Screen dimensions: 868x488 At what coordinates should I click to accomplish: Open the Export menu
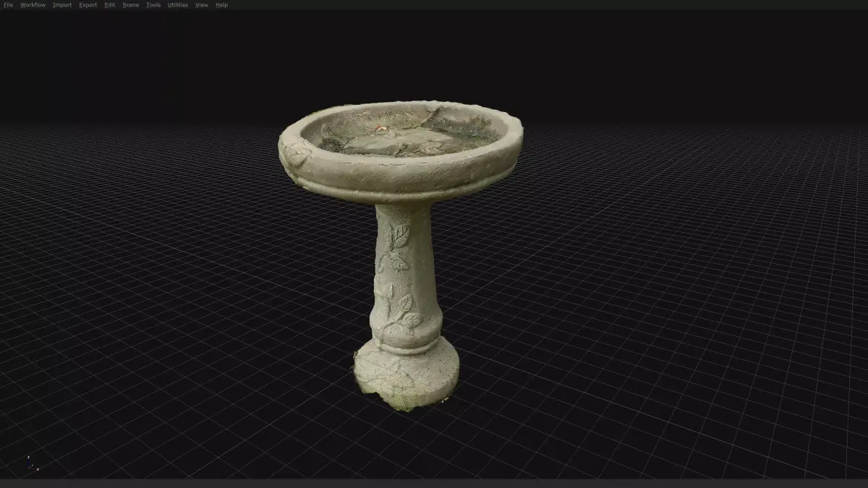pyautogui.click(x=88, y=5)
